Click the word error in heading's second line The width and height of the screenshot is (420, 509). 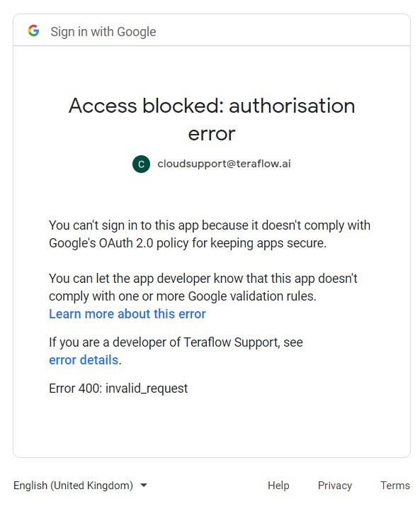coord(212,134)
